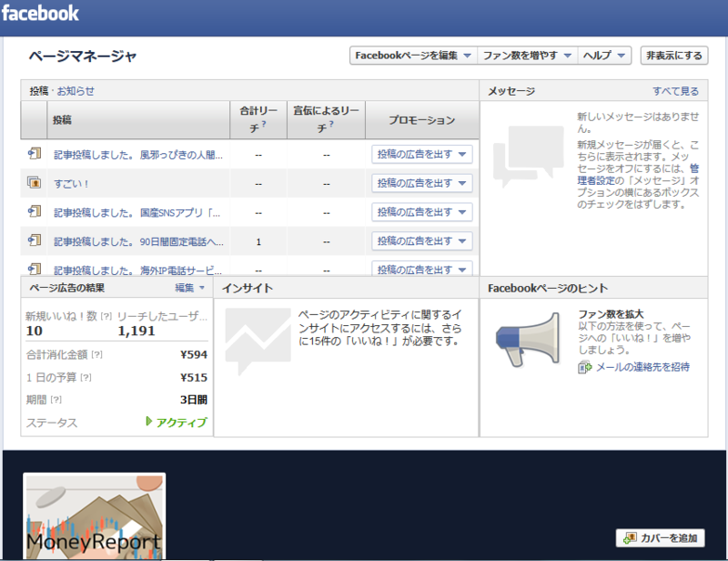728x561 pixels.
Task: Open post 記事投稿しました。90日間固定電話へ
Action: pos(139,241)
